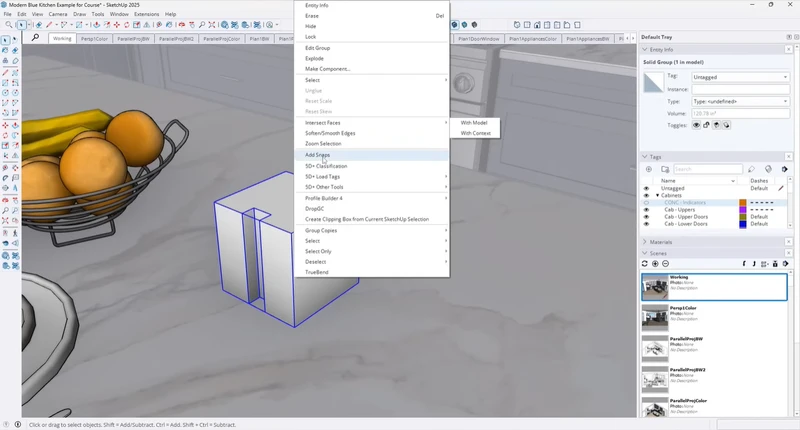The width and height of the screenshot is (800, 430).
Task: Show the hidden CONC - Indicators tag
Action: click(646, 203)
